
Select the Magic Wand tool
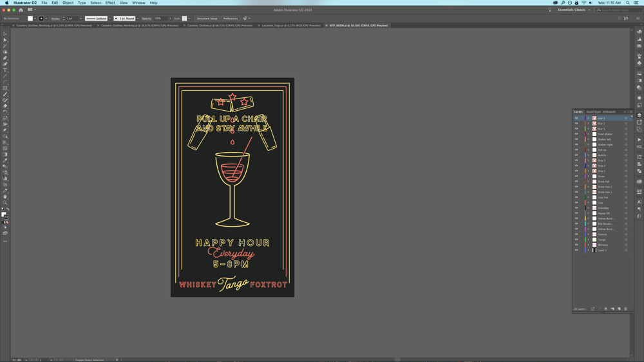[5, 46]
